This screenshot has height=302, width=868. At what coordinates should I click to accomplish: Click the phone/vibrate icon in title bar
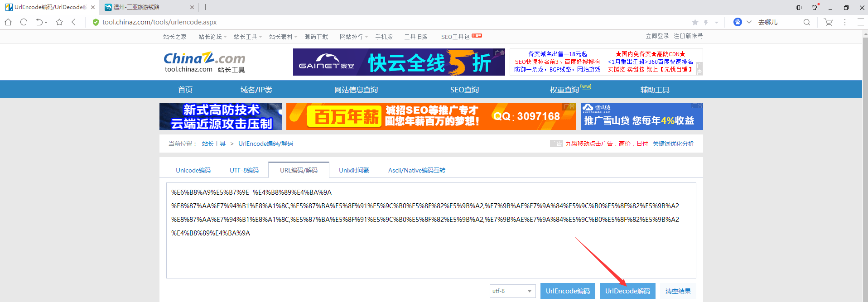click(799, 7)
